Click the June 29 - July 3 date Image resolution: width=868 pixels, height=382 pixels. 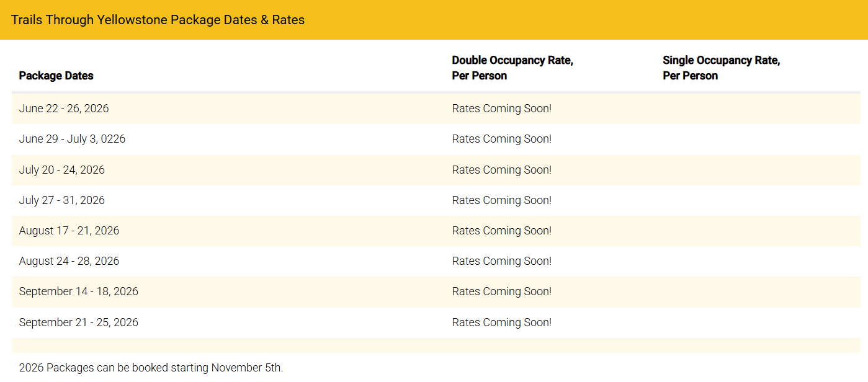click(72, 139)
